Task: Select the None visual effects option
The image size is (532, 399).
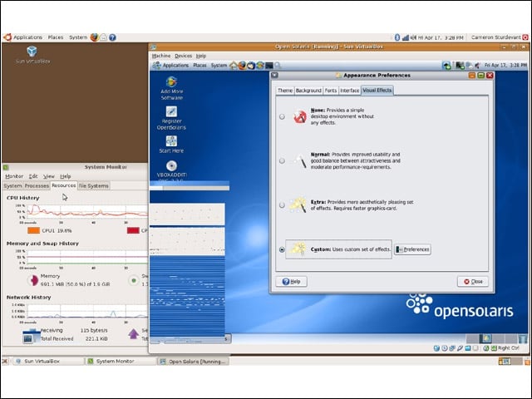Action: point(282,116)
